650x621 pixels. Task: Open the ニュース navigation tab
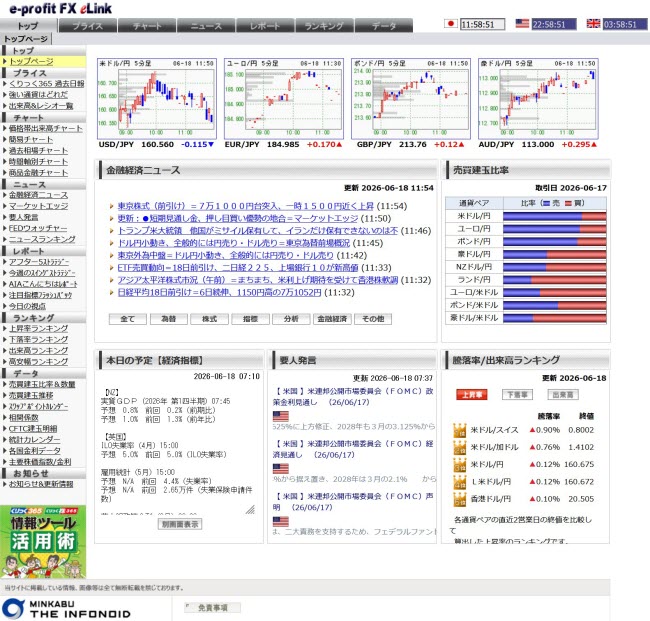206,26
